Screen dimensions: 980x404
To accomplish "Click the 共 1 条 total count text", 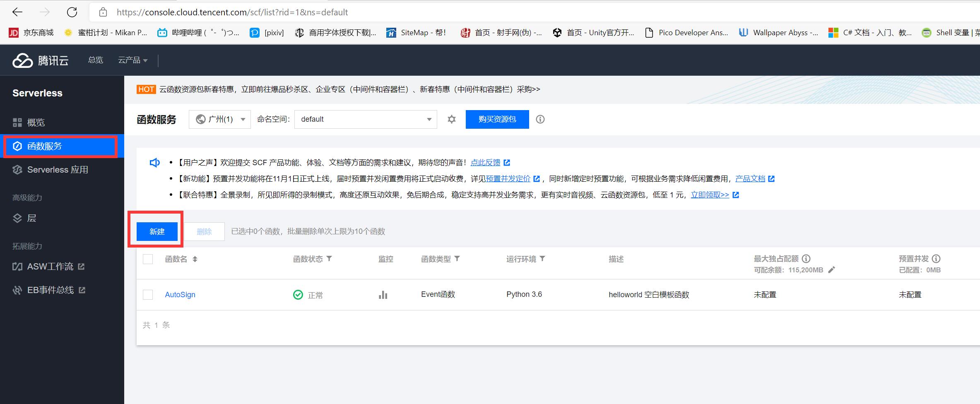I will pyautogui.click(x=157, y=325).
